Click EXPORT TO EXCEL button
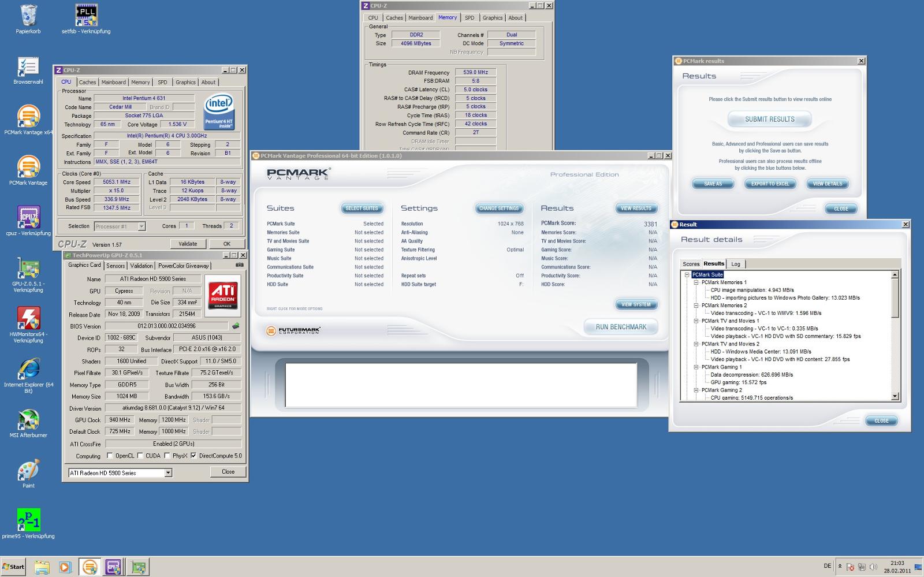Image resolution: width=924 pixels, height=577 pixels. 770,184
